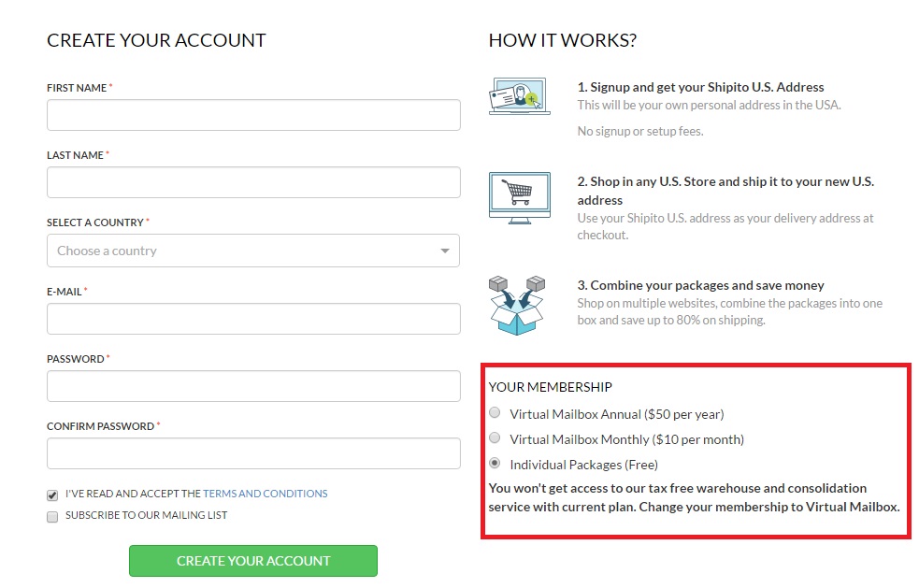Click into the E-mail input field
The width and height of the screenshot is (919, 588).
click(x=253, y=319)
